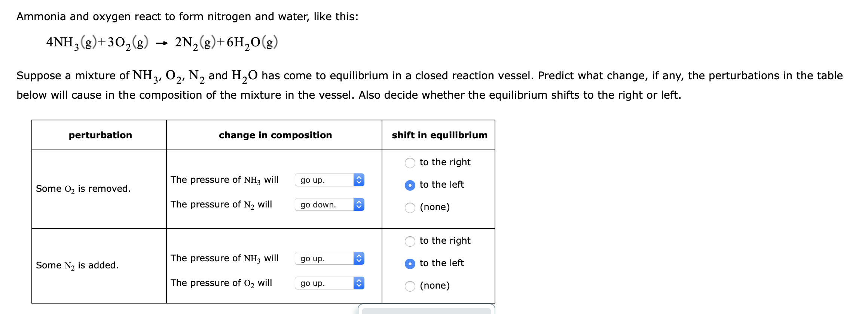Open the 'go down.' dropdown for N2 pressure
The width and height of the screenshot is (868, 314).
(x=325, y=204)
